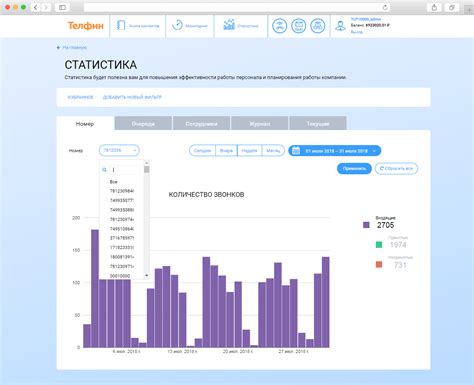Choose number starting 781230974

[x=122, y=219]
